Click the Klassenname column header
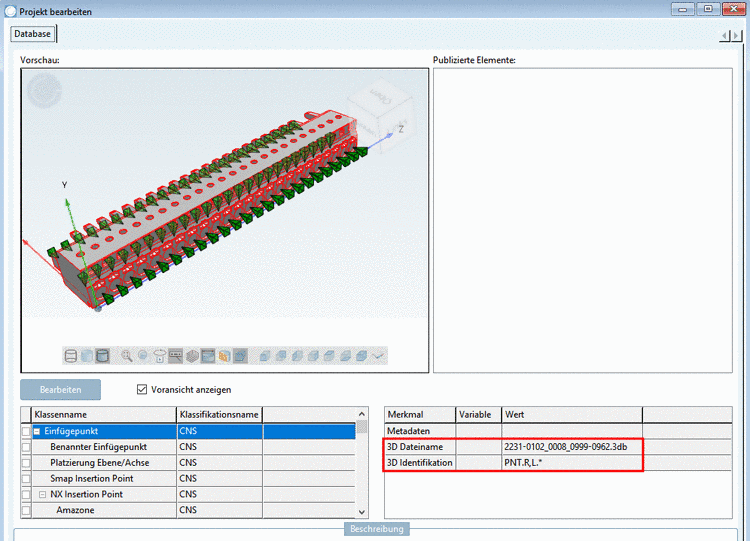The height and width of the screenshot is (541, 750). coord(104,415)
